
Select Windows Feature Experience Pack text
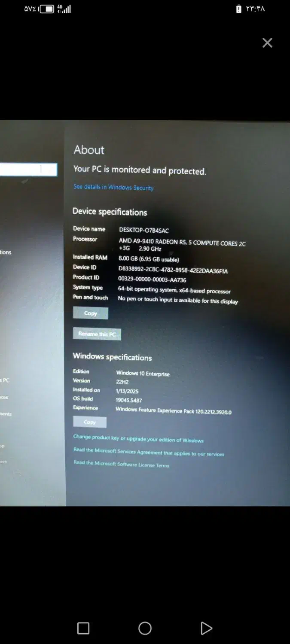pyautogui.click(x=174, y=410)
